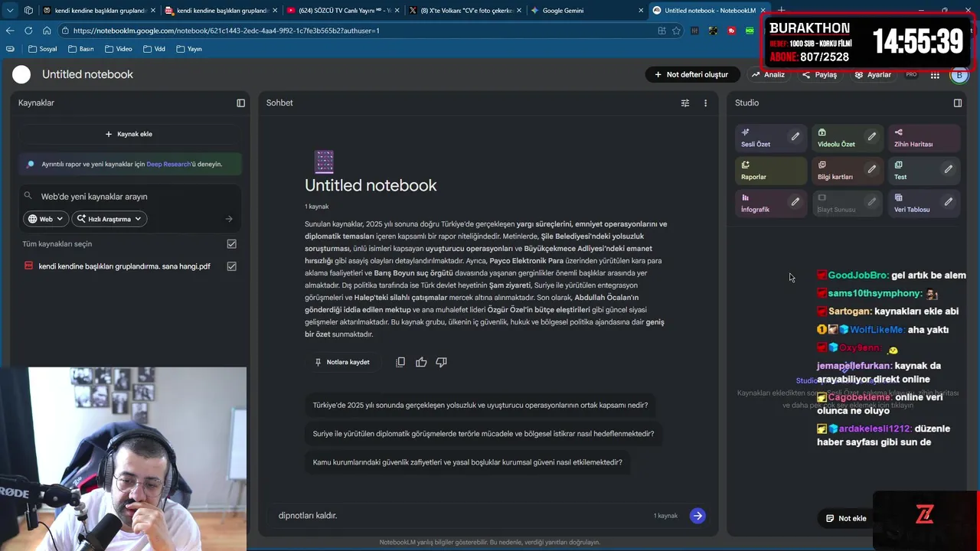This screenshot has width=980, height=551.
Task: Click the pencil icon on the Test card
Action: [x=948, y=169]
